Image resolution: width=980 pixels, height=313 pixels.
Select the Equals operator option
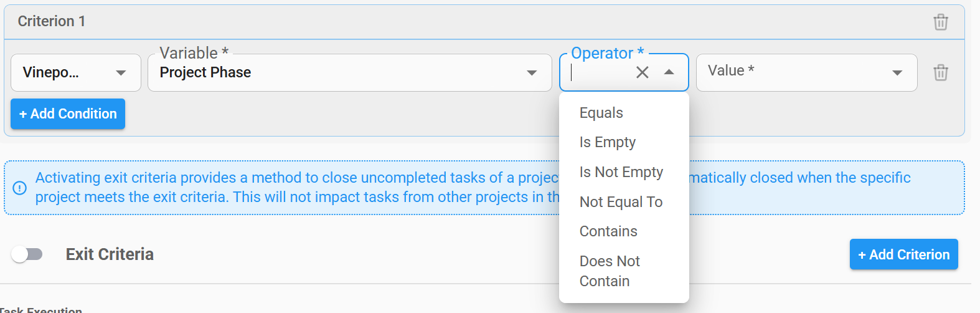tap(601, 113)
